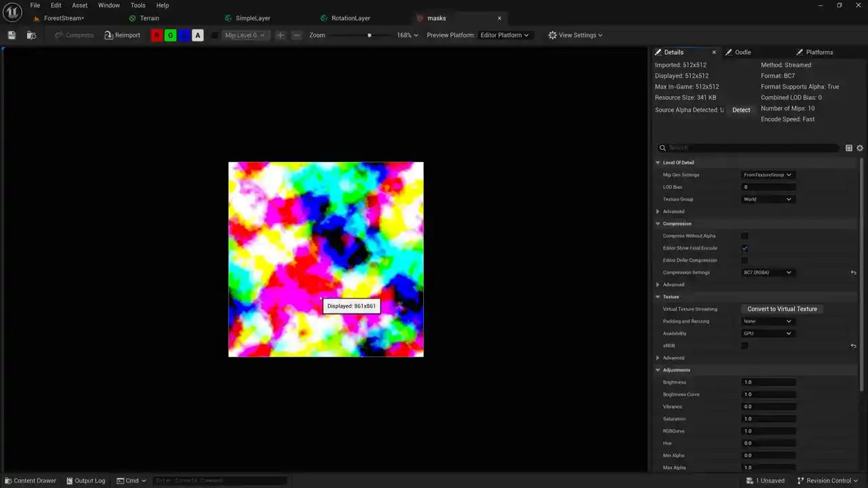Collapse the Level Of Detail section
This screenshot has height=488, width=868.
[x=658, y=163]
